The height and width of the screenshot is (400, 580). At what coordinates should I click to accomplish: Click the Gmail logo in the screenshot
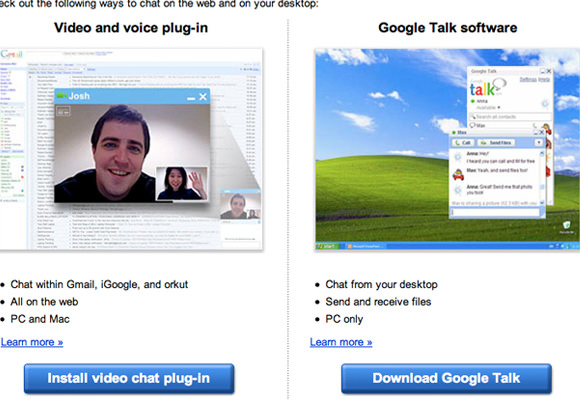pyautogui.click(x=11, y=54)
